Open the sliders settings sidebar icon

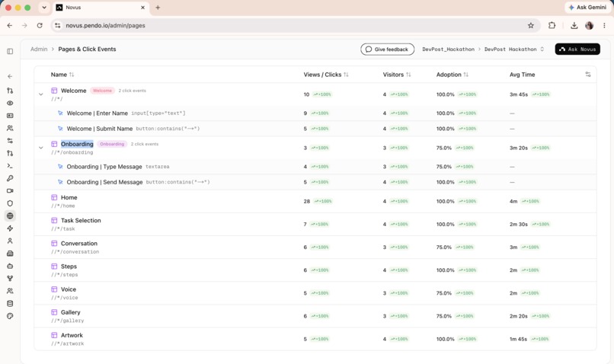(x=10, y=141)
